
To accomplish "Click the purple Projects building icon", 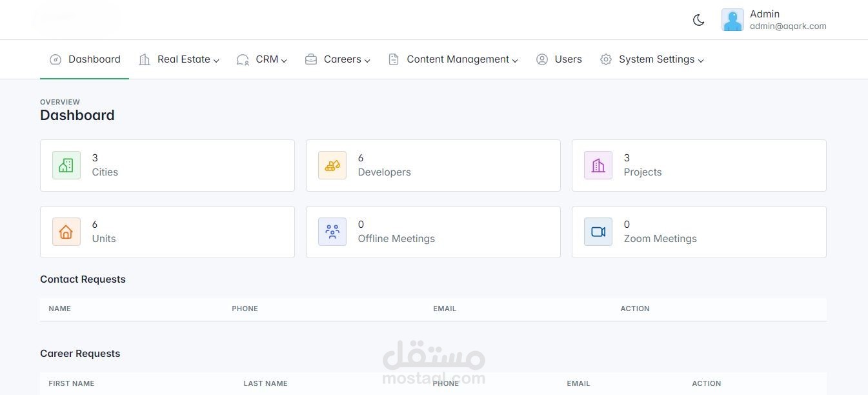I will [598, 165].
